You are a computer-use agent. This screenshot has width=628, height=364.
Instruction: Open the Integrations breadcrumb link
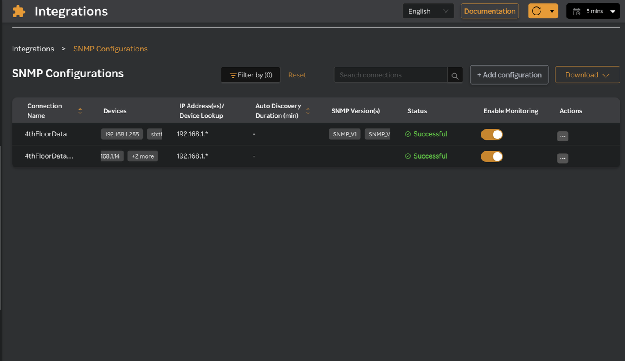tap(33, 49)
